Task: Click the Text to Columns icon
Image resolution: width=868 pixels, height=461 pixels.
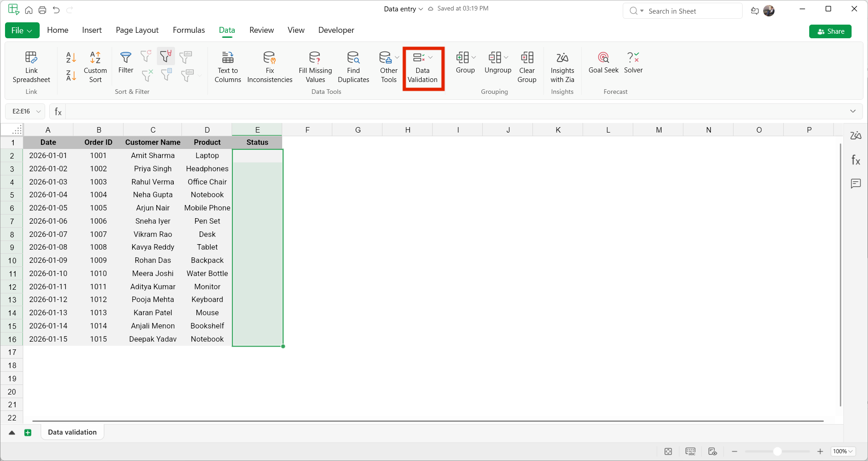Action: coord(227,58)
